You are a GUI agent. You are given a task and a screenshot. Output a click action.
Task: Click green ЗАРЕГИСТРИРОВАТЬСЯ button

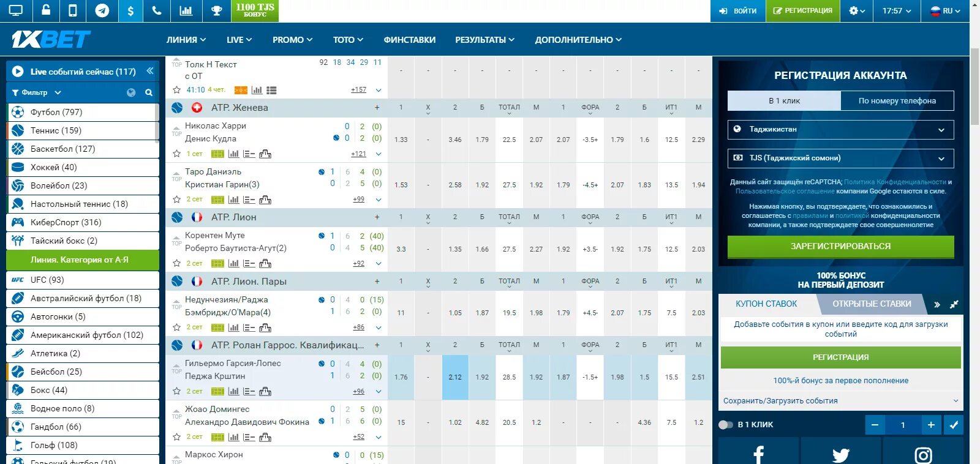point(840,246)
